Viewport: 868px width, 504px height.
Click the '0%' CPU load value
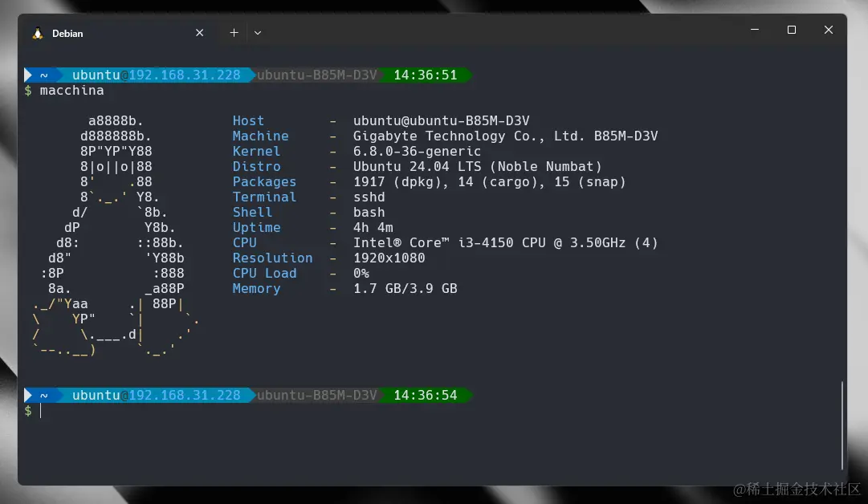pyautogui.click(x=361, y=273)
